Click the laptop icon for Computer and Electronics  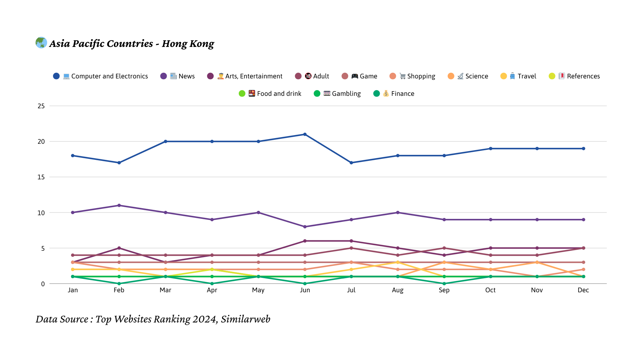66,76
